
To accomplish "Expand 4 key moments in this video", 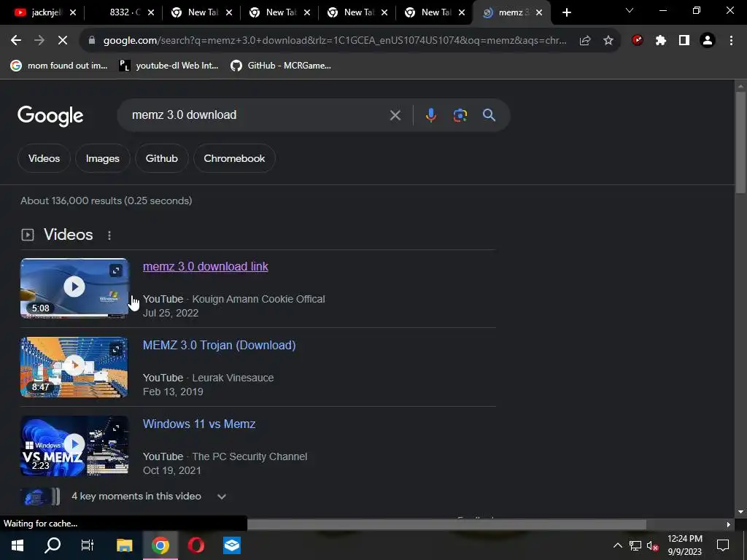I will 222,496.
